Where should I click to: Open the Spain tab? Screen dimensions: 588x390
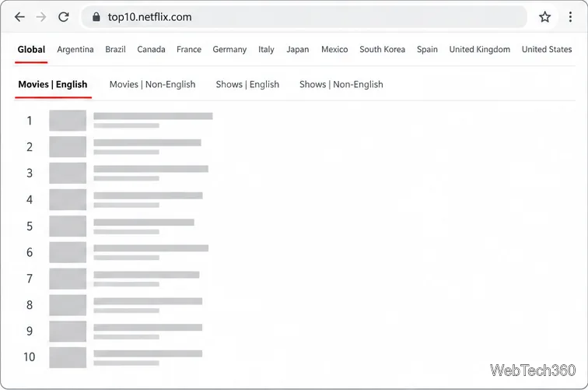[427, 50]
